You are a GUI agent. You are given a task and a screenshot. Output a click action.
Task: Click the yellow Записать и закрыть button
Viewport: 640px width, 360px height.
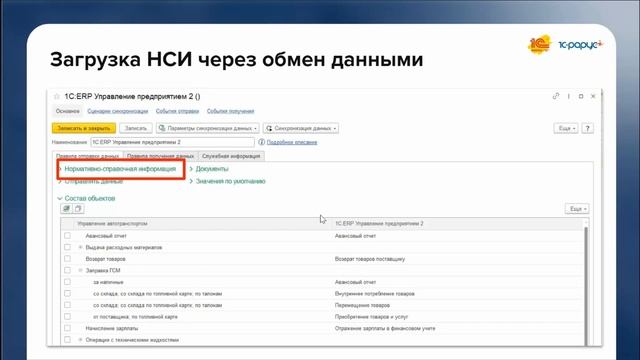tap(84, 128)
